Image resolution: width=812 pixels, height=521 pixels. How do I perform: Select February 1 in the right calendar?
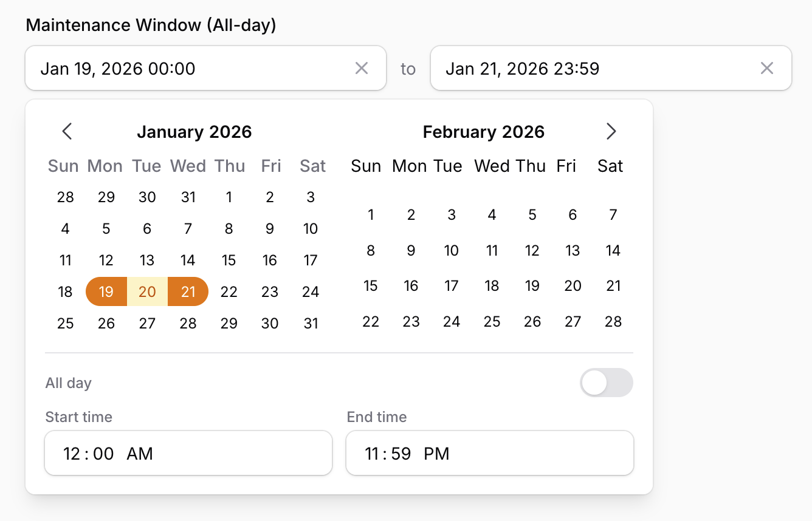click(x=371, y=214)
